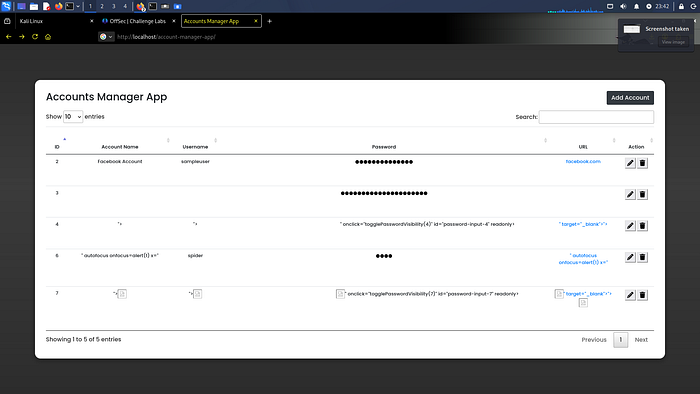Open the facebook.com link

click(583, 162)
